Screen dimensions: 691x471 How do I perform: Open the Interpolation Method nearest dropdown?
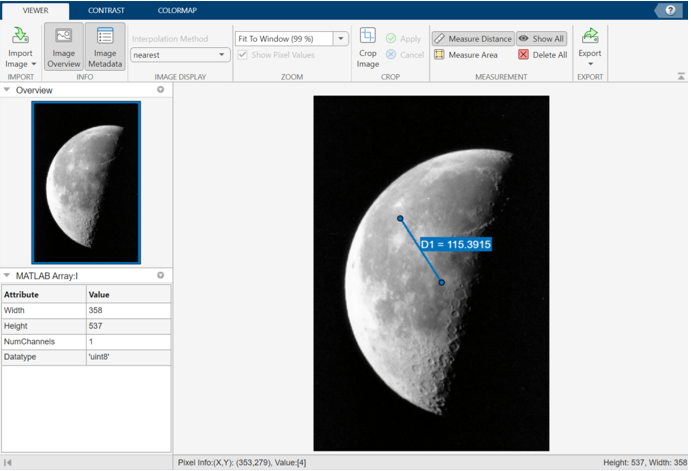pyautogui.click(x=180, y=55)
